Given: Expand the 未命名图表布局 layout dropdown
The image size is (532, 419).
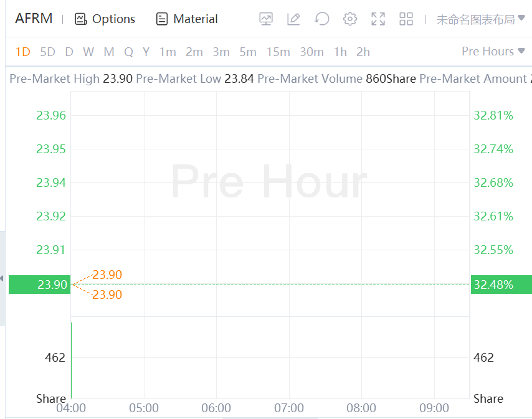Looking at the screenshot, I should point(480,19).
